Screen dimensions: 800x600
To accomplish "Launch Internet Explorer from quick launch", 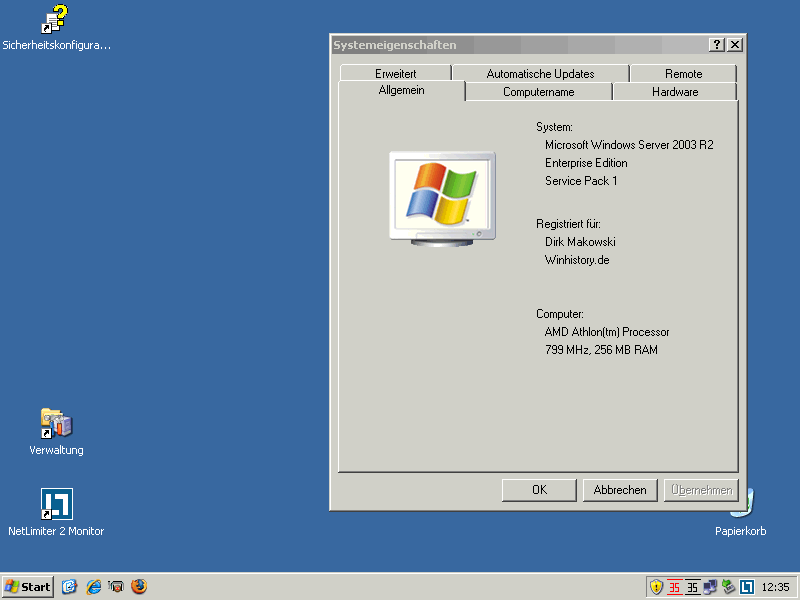I will coord(93,587).
